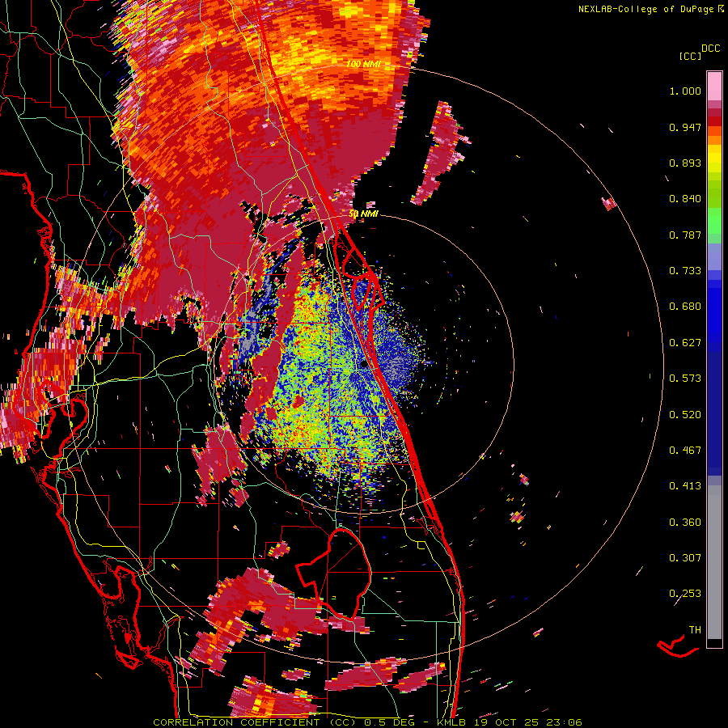Click the 0.627 legend value
Screen dimensions: 728x728
[x=685, y=343]
